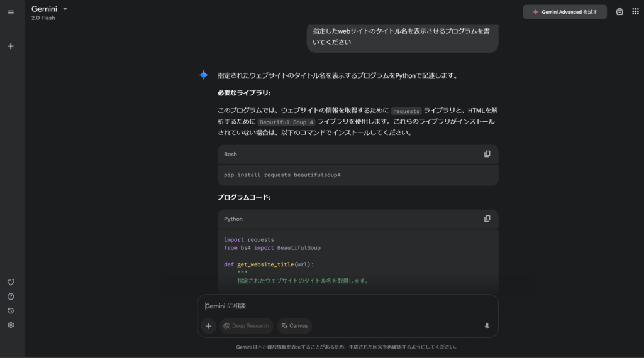This screenshot has width=644, height=358.
Task: Toggle the Canvas chip
Action: pos(294,326)
